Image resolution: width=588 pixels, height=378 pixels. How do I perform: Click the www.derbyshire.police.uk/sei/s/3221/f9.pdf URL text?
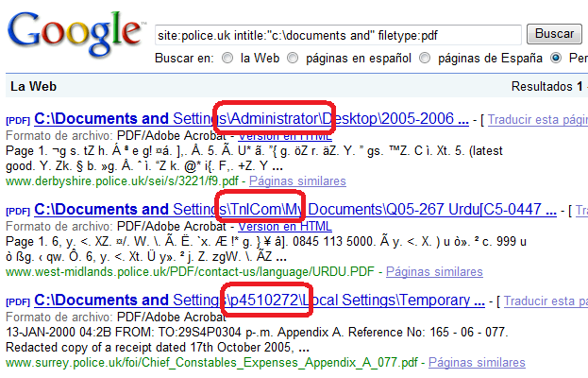(x=122, y=181)
